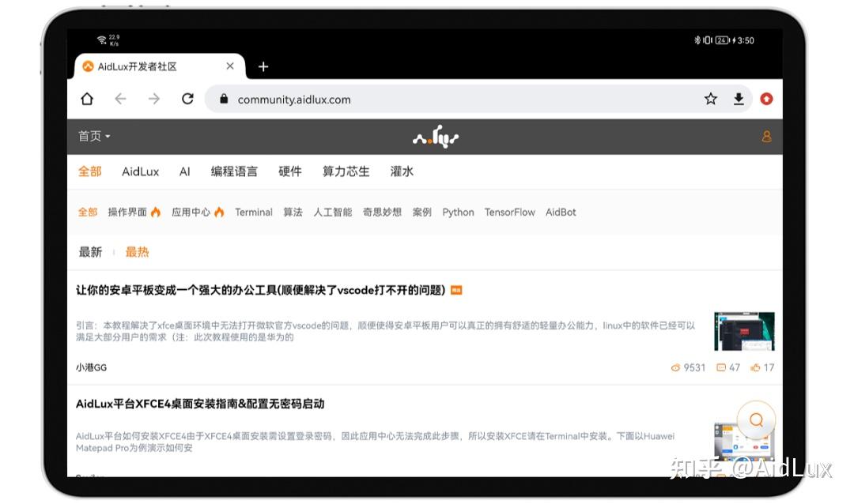Viewport: 854px width, 504px height.
Task: Open post AidLux平台XFCE4桌面安装指南
Action: [200, 404]
